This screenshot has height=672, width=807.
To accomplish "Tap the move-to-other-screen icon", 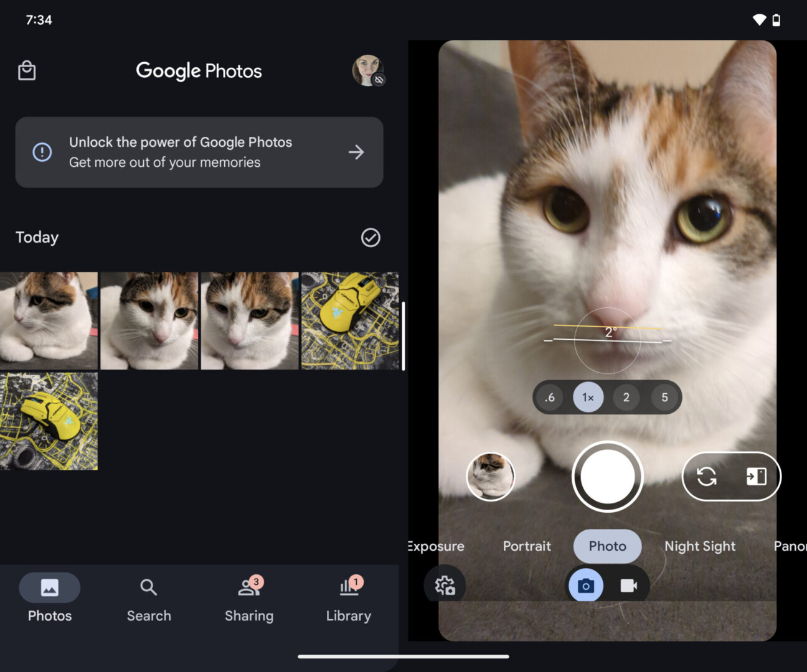I will (x=756, y=477).
